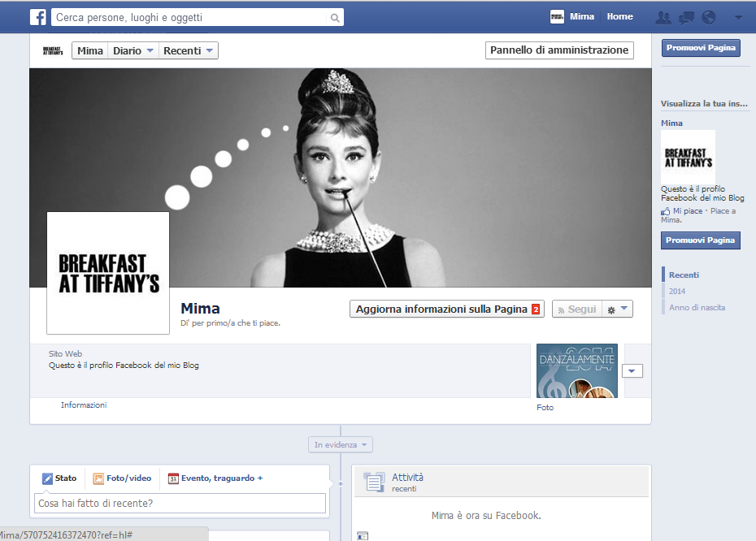Click 'Questo è il profilo Facebook del mio Blog' under Sito Web
This screenshot has width=756, height=541.
coord(124,366)
